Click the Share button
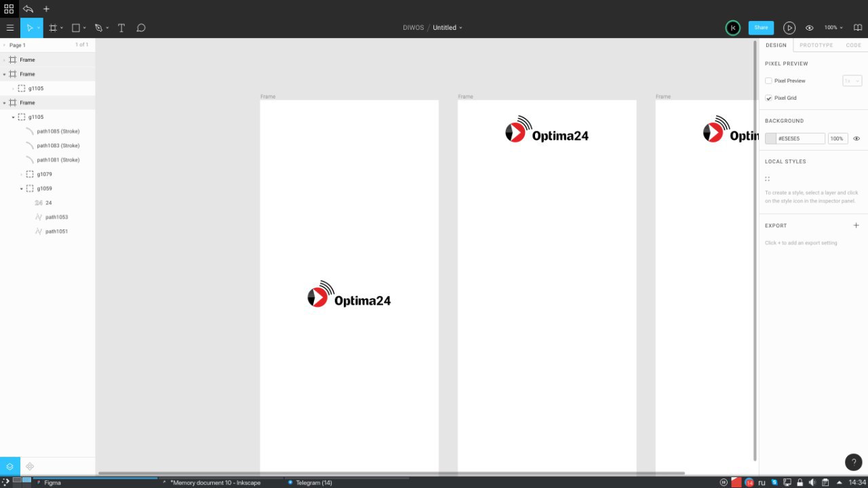The width and height of the screenshot is (868, 488). [x=761, y=28]
